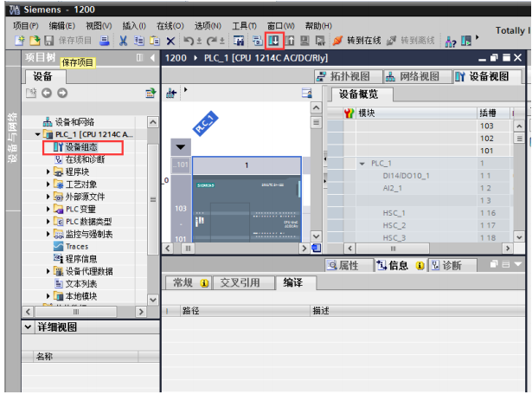Collapse the project tree panel arrow
532x401 pixels.
(x=152, y=58)
